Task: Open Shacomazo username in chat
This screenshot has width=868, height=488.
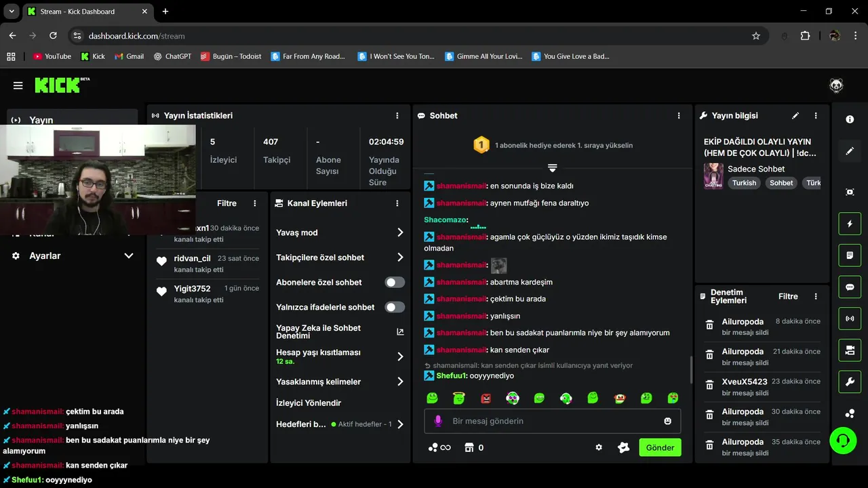Action: (445, 220)
